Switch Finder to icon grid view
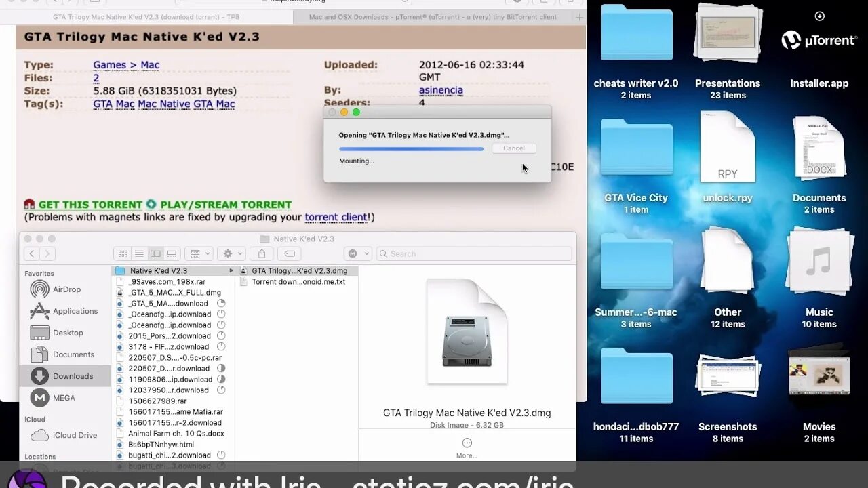This screenshot has height=488, width=868. pos(123,253)
